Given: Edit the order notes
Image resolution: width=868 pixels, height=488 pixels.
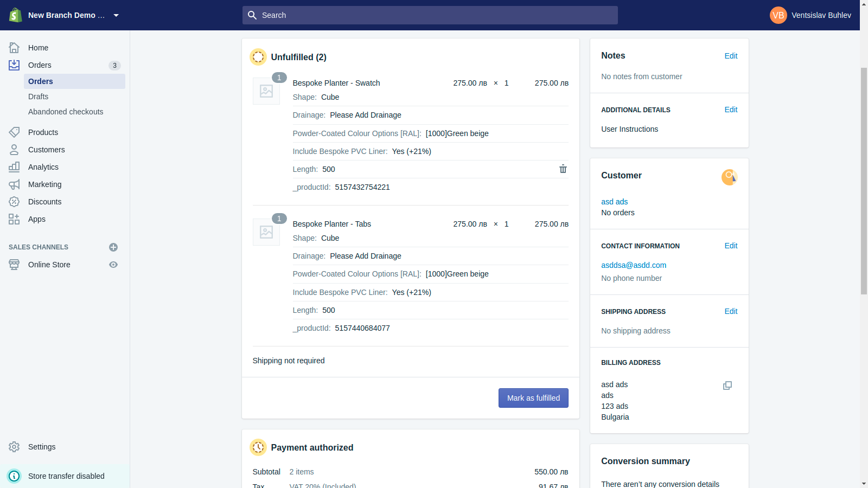Looking at the screenshot, I should 731,56.
